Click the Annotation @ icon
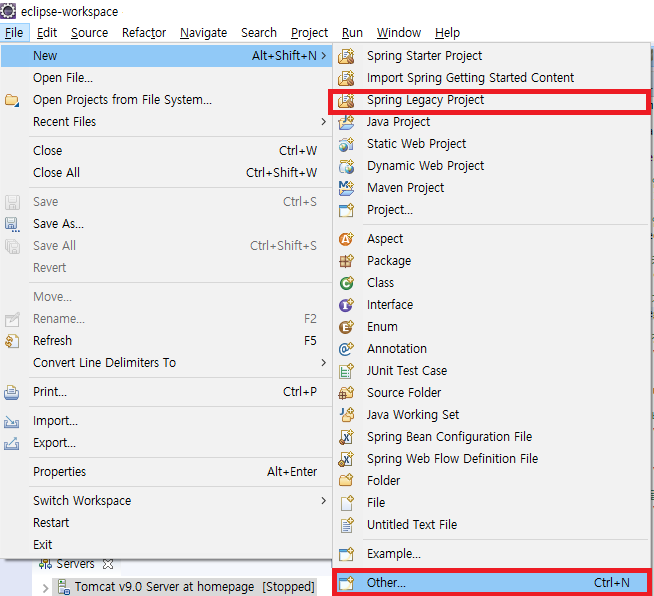The image size is (654, 596). pos(346,349)
